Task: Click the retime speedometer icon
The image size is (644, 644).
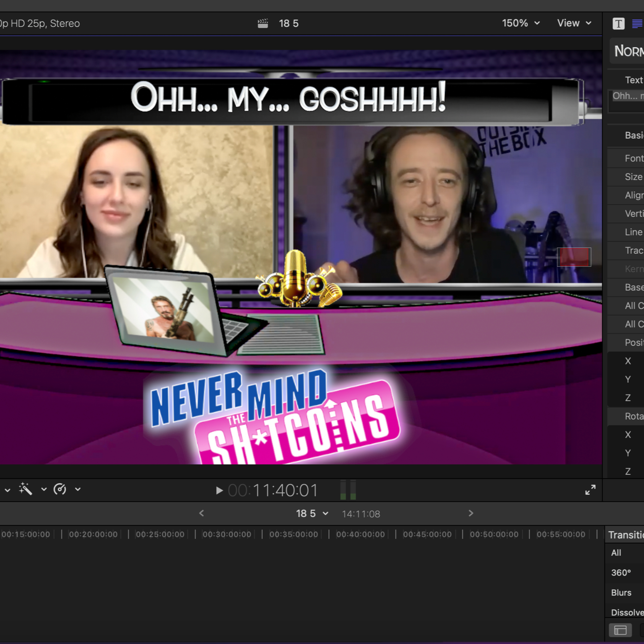Action: (x=60, y=489)
